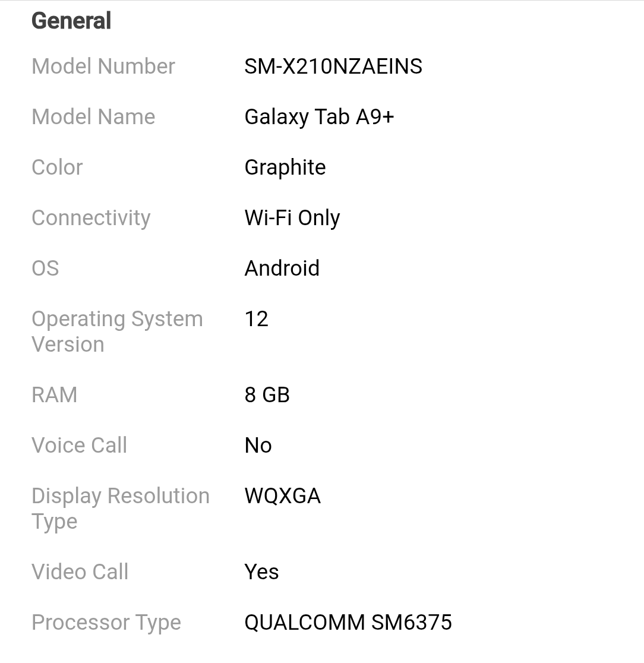This screenshot has width=644, height=663.
Task: Select the Color label
Action: point(57,168)
